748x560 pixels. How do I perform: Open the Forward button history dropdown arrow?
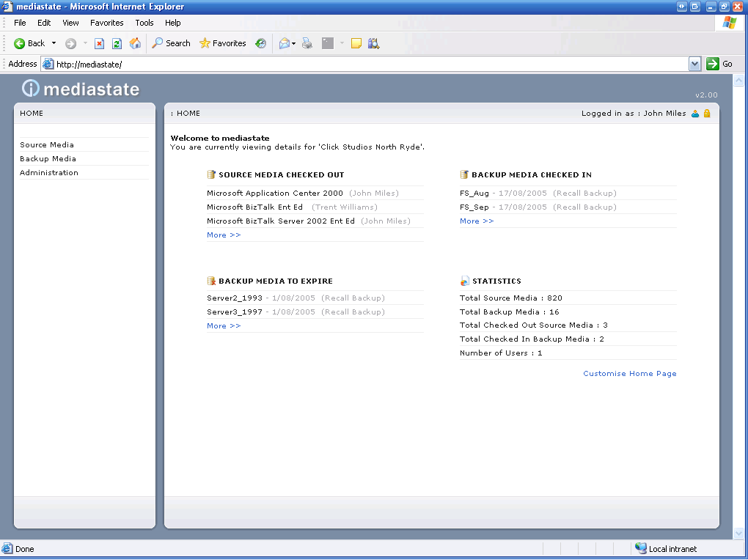tap(85, 43)
